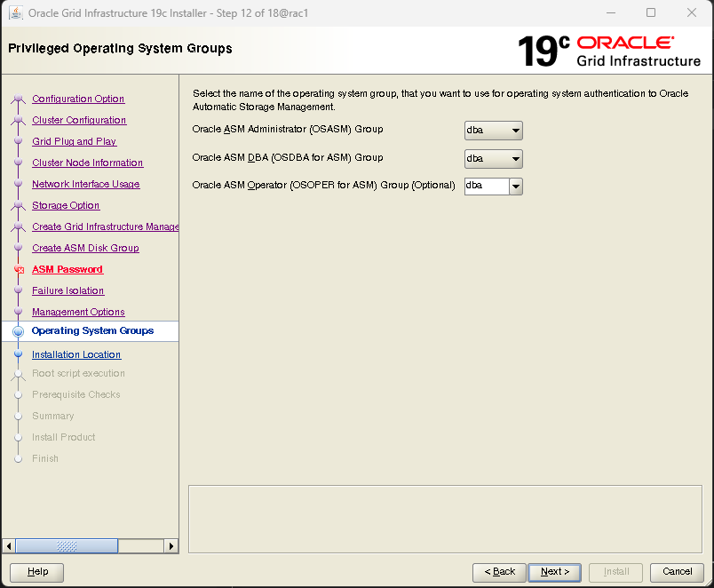Open the ASM Password step
Image resolution: width=714 pixels, height=588 pixels.
click(67, 270)
